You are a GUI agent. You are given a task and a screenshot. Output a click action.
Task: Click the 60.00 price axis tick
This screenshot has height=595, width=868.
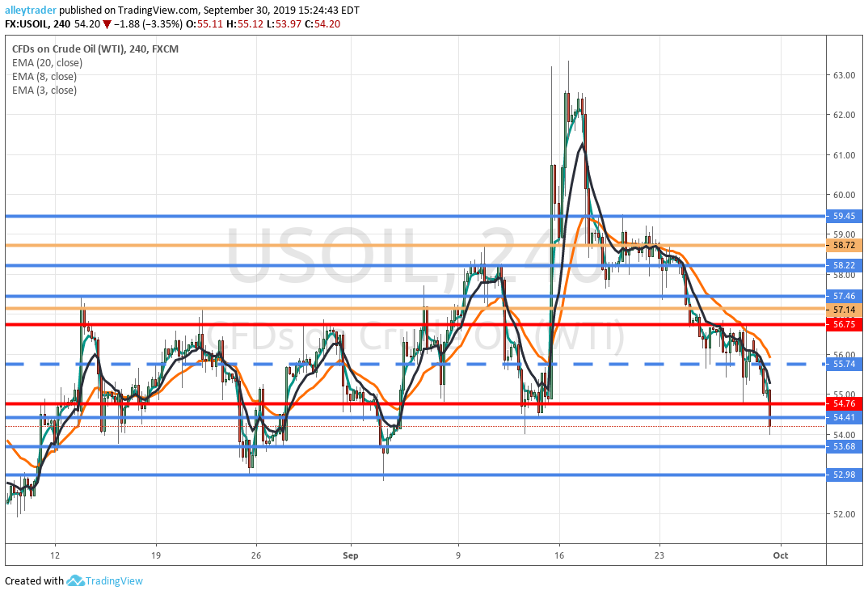pyautogui.click(x=845, y=195)
